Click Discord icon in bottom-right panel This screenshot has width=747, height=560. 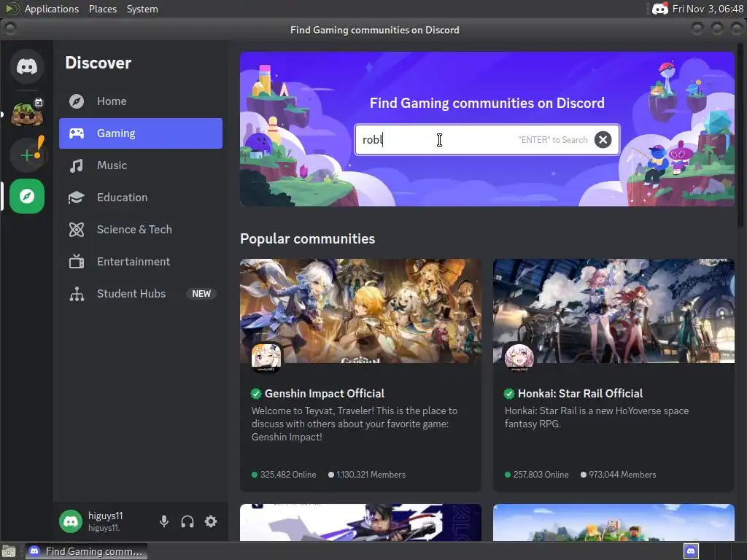click(691, 551)
